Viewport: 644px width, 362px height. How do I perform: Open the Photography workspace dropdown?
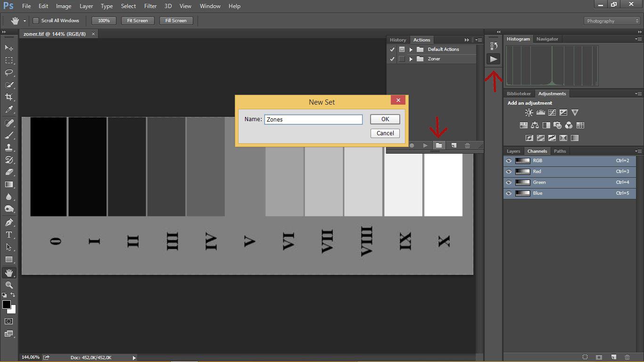coord(612,21)
